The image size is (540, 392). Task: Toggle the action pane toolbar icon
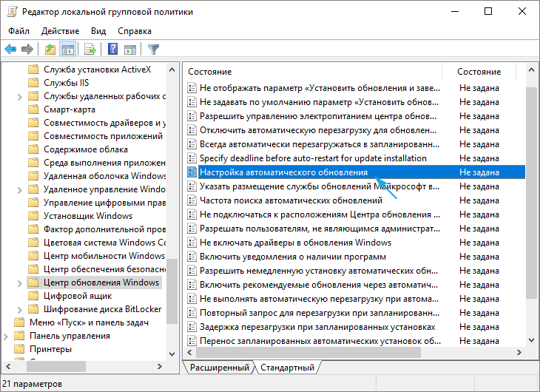click(x=130, y=50)
